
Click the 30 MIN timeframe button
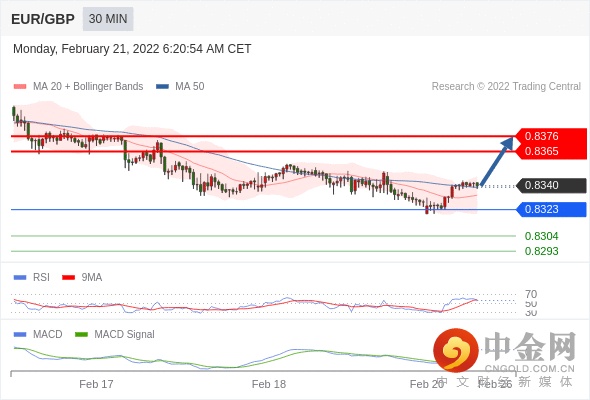108,18
